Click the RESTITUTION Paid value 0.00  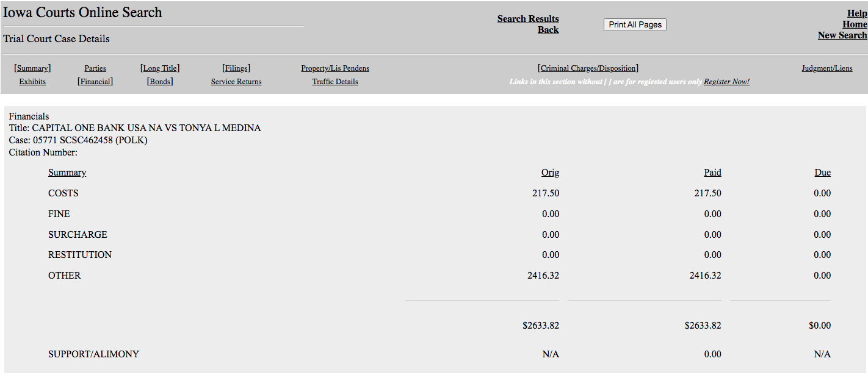(713, 255)
